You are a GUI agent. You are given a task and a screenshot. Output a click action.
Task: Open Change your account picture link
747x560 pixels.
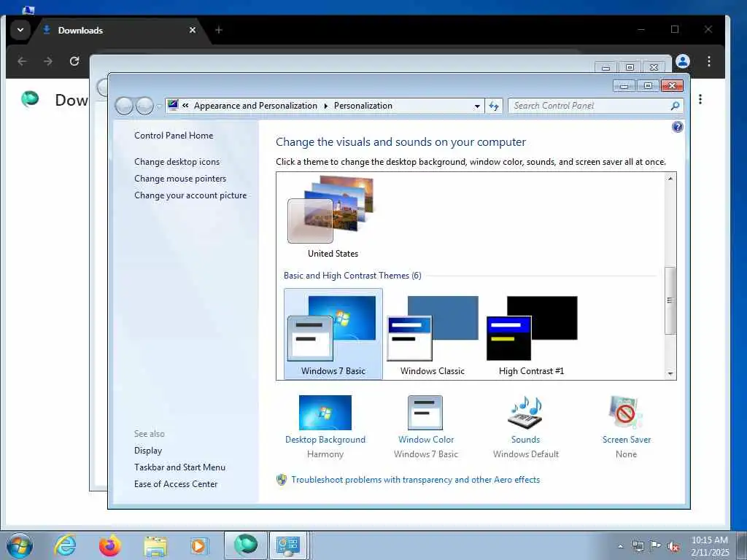pos(190,195)
